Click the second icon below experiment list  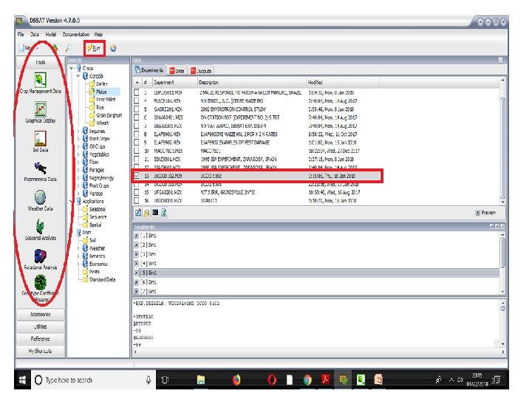click(x=146, y=213)
